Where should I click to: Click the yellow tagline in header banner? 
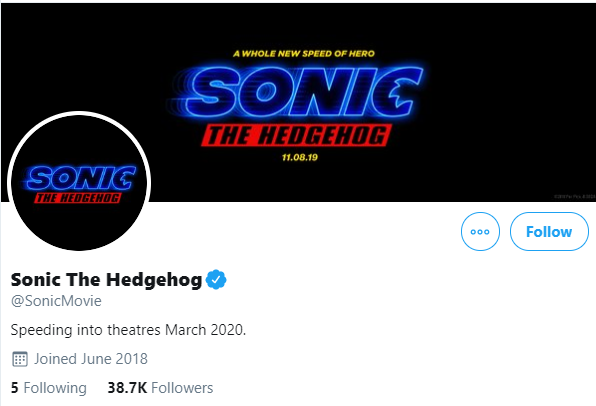pos(304,54)
